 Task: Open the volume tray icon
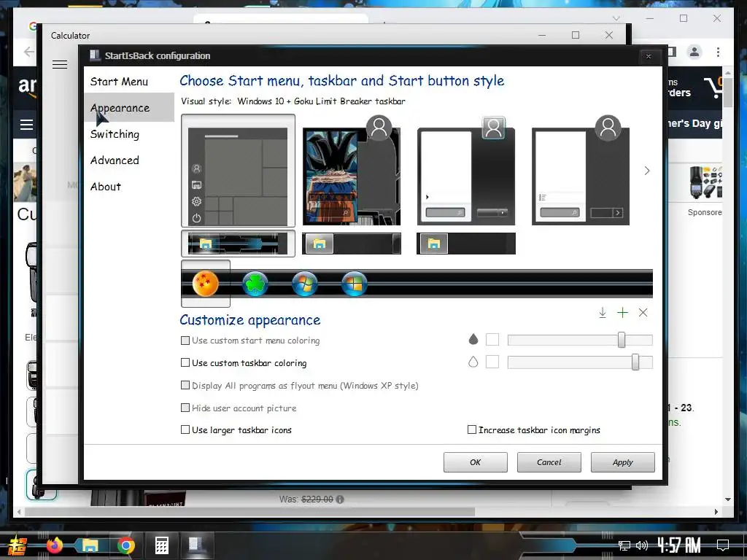coord(642,545)
